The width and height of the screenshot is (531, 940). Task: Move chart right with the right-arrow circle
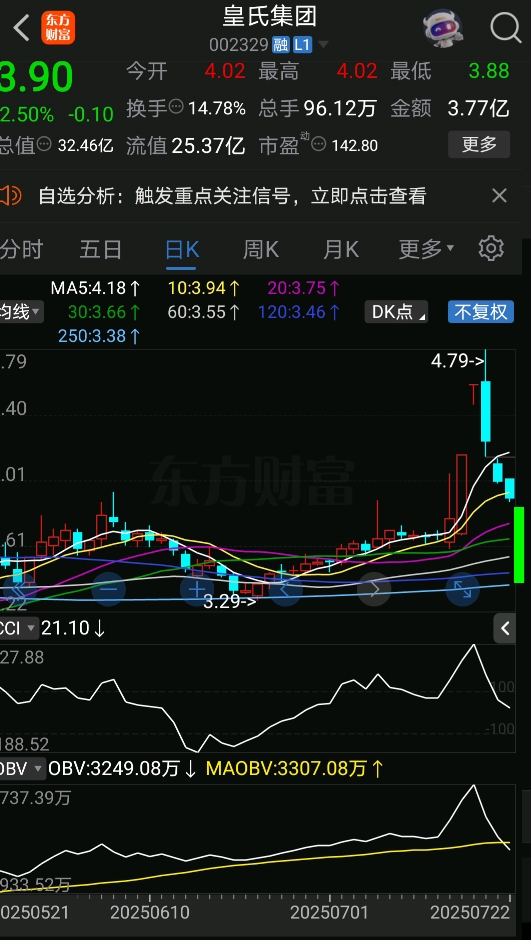374,589
